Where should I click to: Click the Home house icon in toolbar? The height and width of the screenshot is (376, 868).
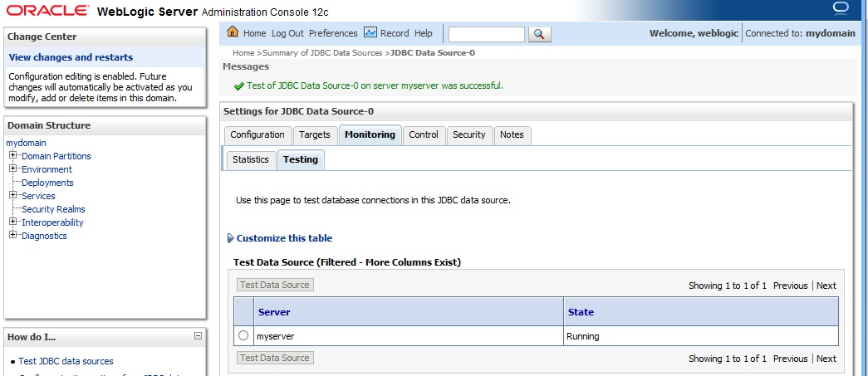point(233,32)
